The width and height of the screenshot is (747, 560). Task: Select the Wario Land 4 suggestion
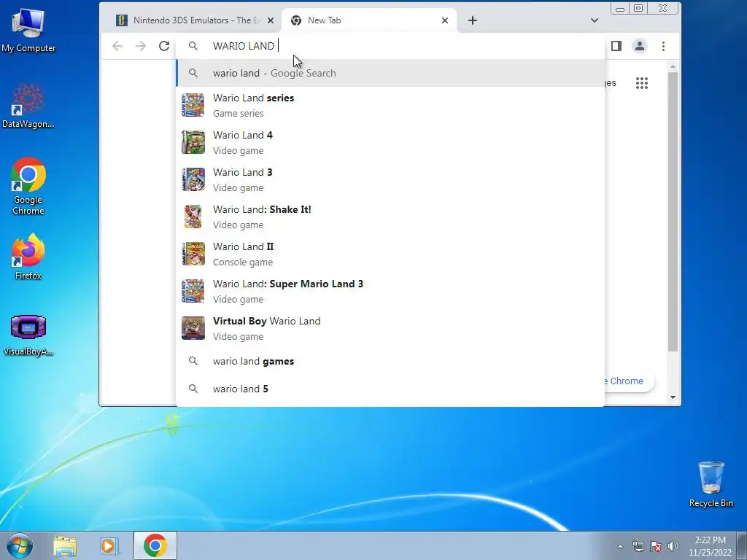(390, 142)
